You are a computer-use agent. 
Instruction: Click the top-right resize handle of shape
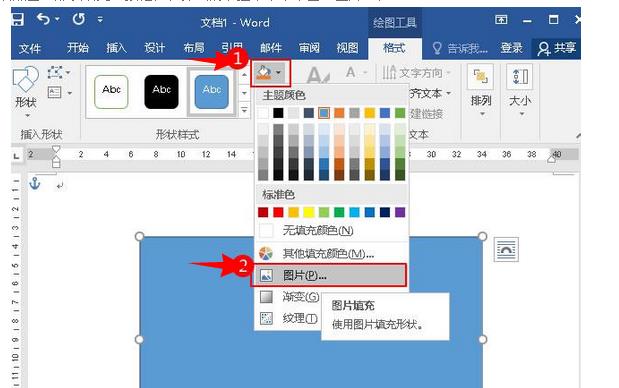pos(482,236)
